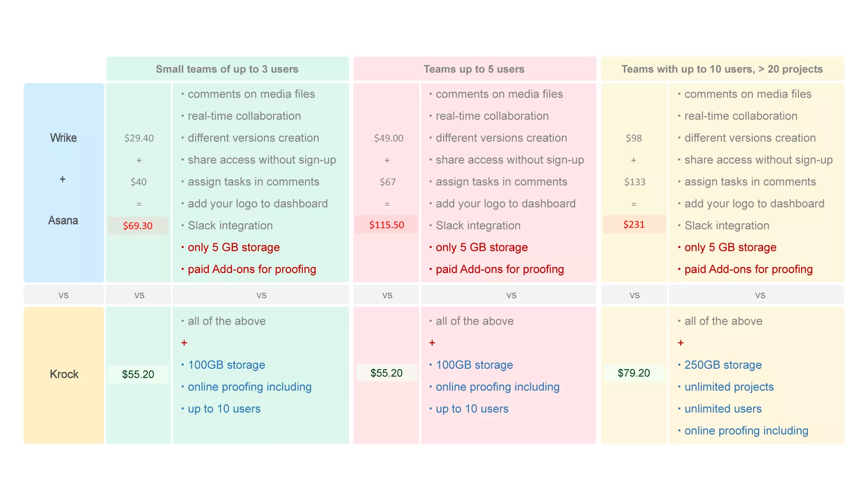Click the 'Teams up to 5 users' header
The image size is (868, 488).
coord(474,69)
